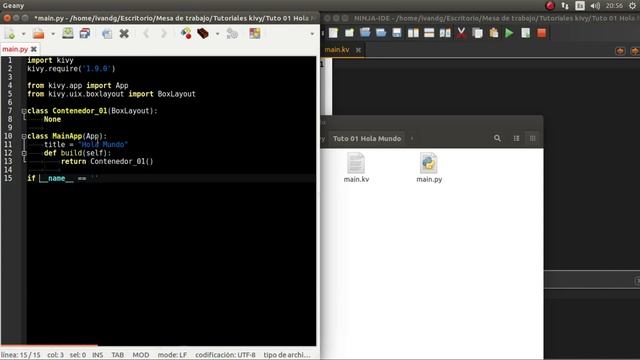
Task: Open the color chooser in Geany toolbar
Action: tap(255, 33)
